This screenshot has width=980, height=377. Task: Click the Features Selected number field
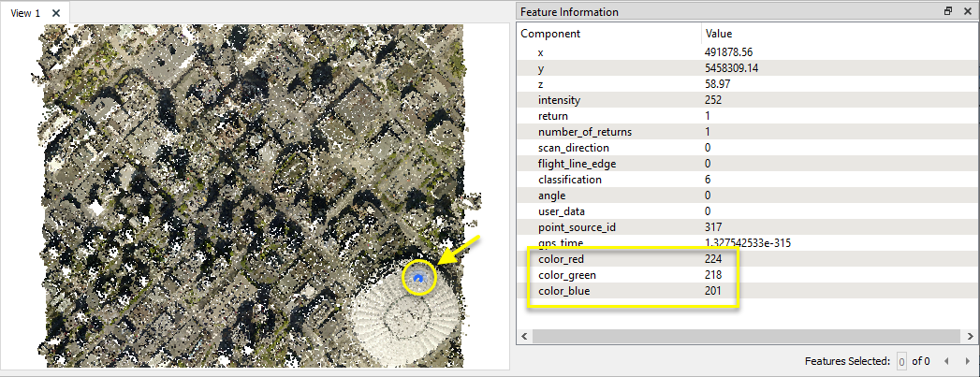tap(901, 361)
